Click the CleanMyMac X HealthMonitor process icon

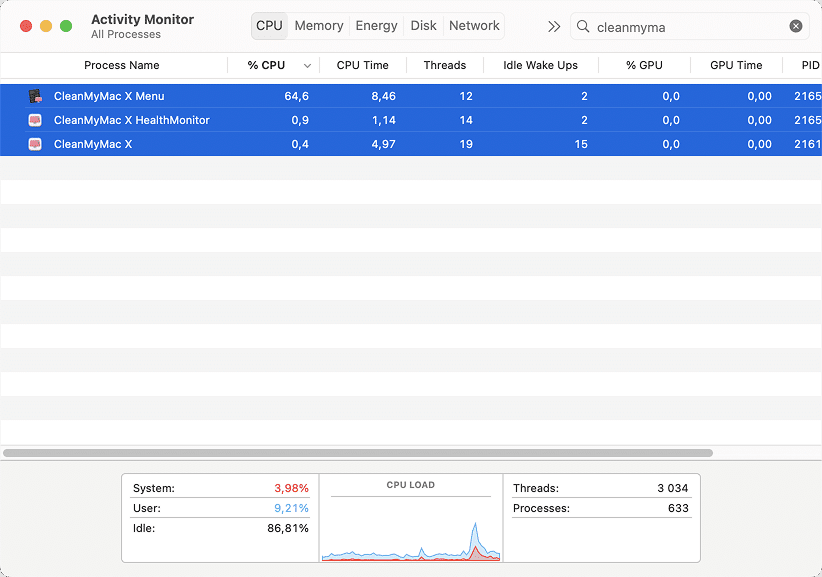tap(35, 120)
